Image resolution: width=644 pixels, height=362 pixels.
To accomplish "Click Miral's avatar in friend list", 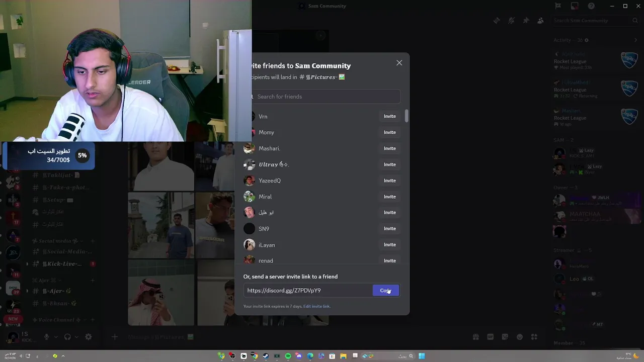I will click(249, 197).
